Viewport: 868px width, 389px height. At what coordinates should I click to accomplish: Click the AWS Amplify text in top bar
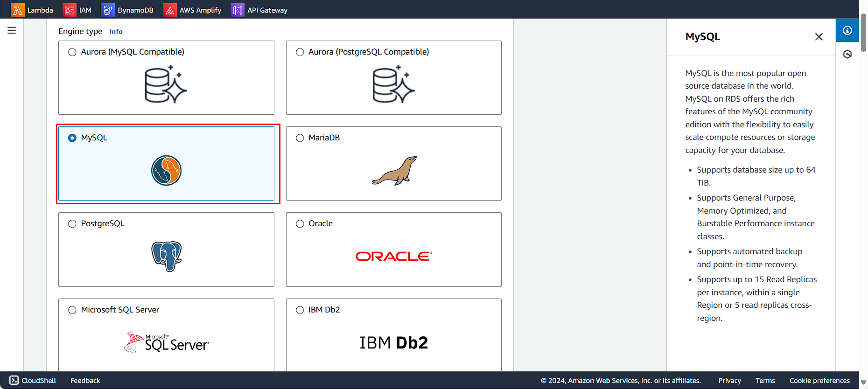[200, 10]
